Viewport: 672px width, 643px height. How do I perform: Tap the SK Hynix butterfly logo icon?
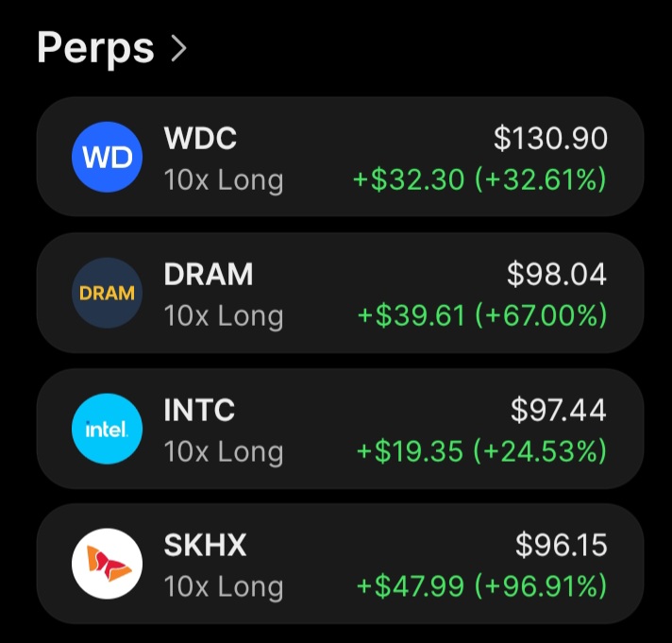pos(107,564)
